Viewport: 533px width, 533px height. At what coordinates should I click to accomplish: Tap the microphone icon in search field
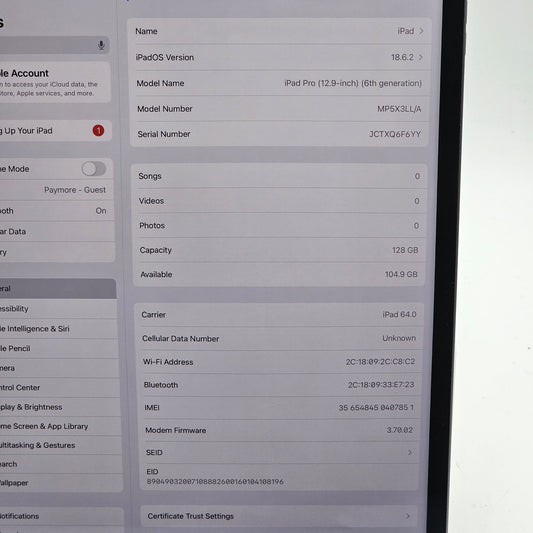pyautogui.click(x=101, y=45)
